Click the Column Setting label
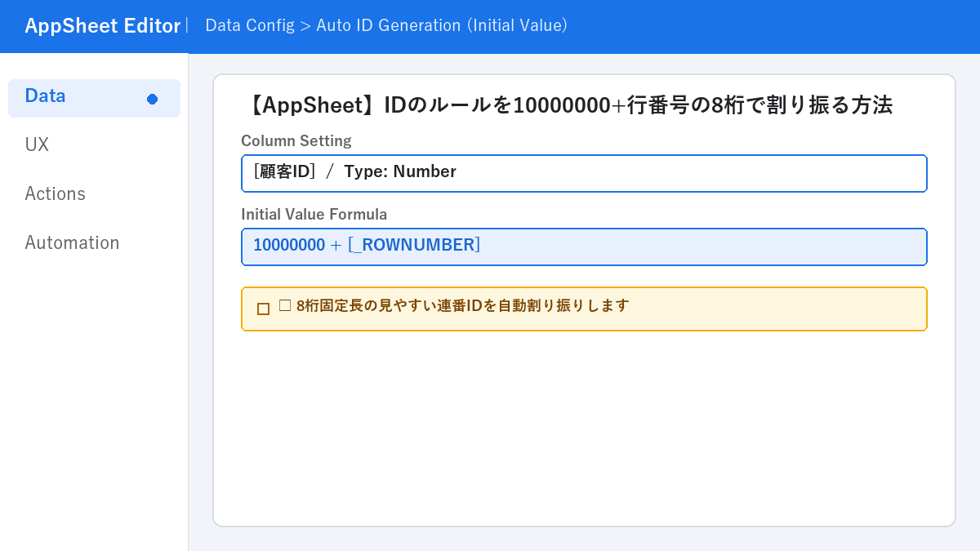980x551 pixels. [x=296, y=140]
